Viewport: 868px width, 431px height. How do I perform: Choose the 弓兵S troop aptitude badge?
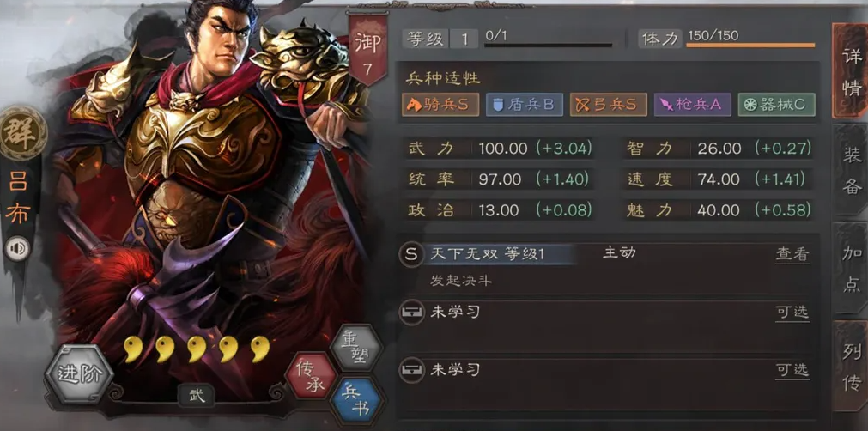[609, 105]
